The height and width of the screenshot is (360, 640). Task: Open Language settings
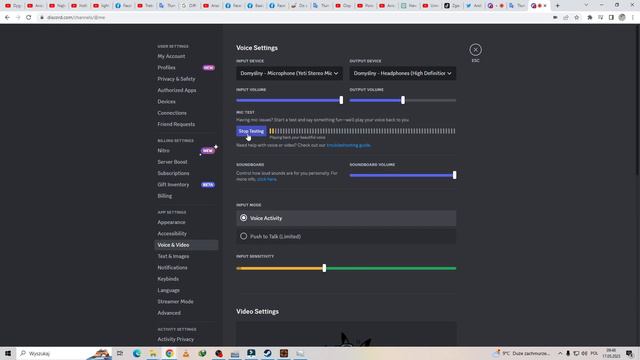click(169, 291)
